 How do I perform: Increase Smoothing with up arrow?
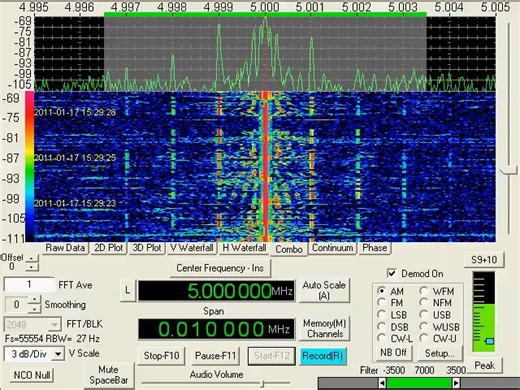(x=34, y=299)
